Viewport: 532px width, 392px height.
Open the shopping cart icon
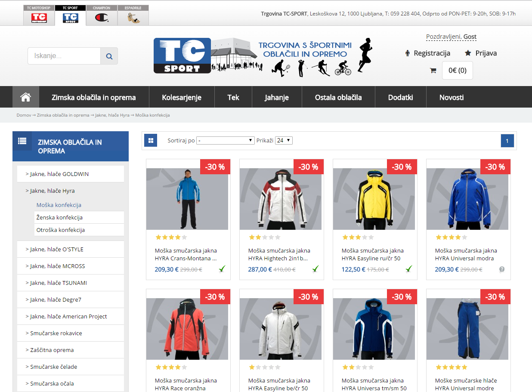pos(433,71)
